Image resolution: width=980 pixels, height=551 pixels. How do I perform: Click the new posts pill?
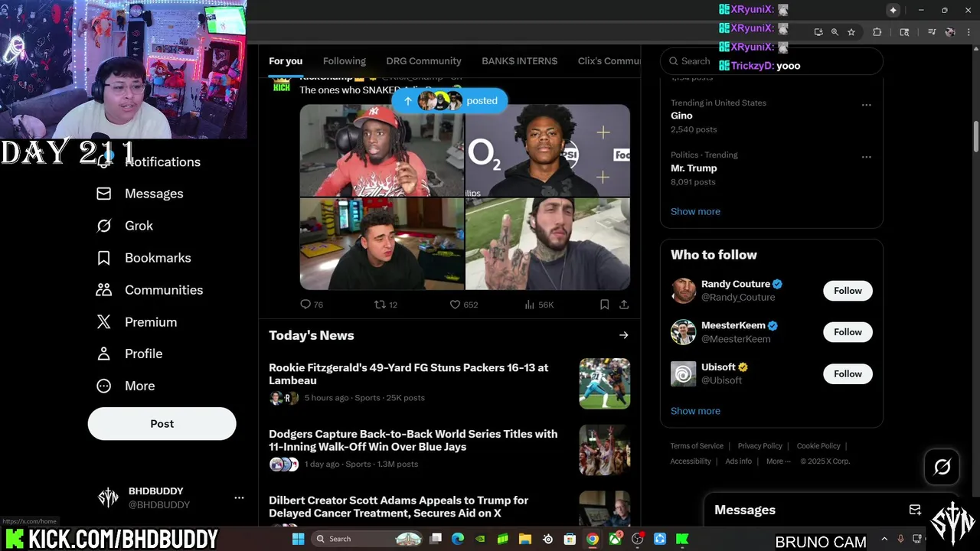click(x=449, y=101)
